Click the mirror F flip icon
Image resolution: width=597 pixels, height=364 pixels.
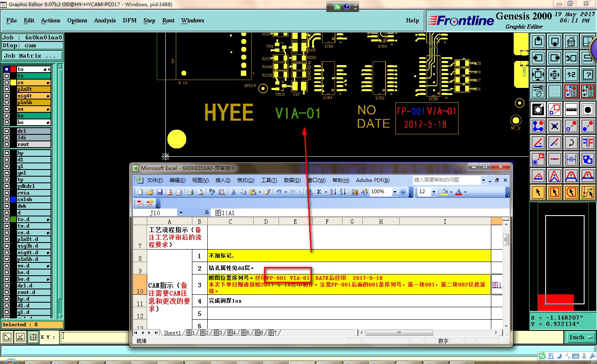coord(588,143)
